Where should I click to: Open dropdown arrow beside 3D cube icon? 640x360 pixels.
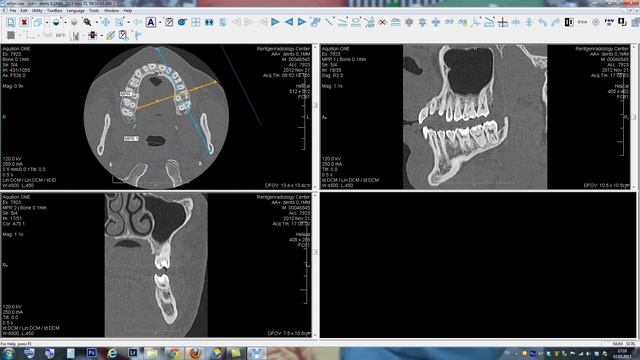click(47, 22)
